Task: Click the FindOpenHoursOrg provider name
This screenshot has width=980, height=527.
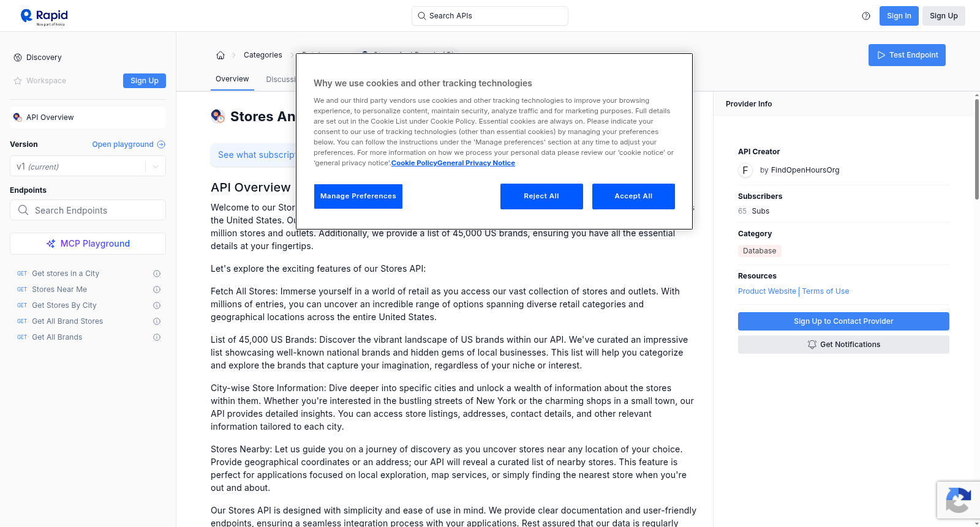Action: pos(805,170)
